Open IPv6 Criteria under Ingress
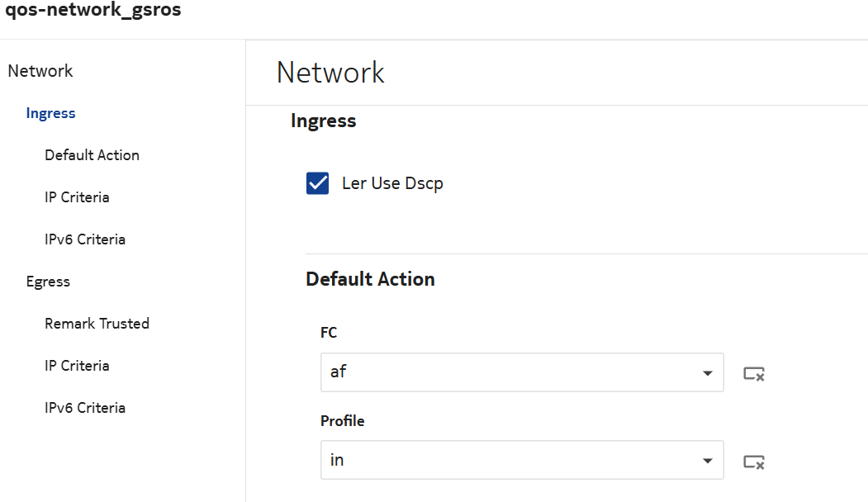 pos(85,239)
